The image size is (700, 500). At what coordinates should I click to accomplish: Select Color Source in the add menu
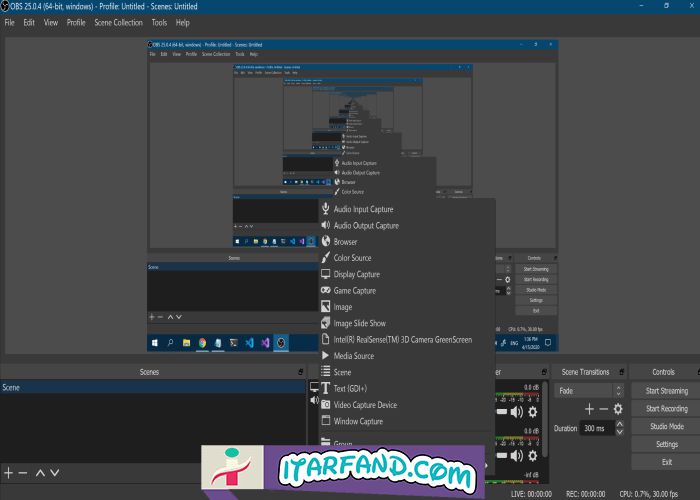[352, 258]
